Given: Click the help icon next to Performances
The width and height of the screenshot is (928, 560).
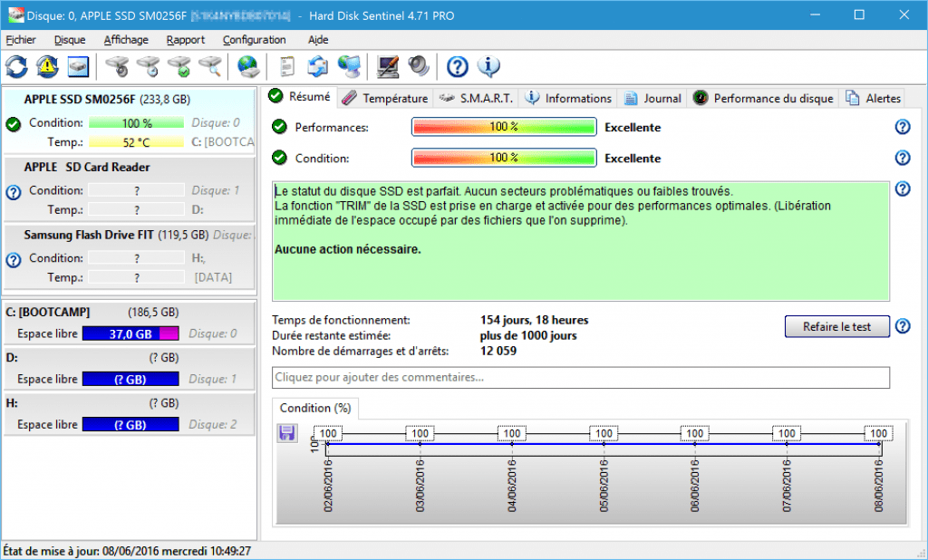Looking at the screenshot, I should (903, 127).
